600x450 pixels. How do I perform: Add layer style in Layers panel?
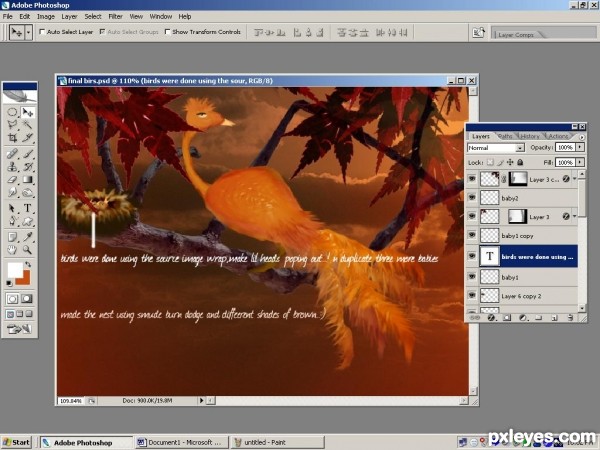[491, 318]
